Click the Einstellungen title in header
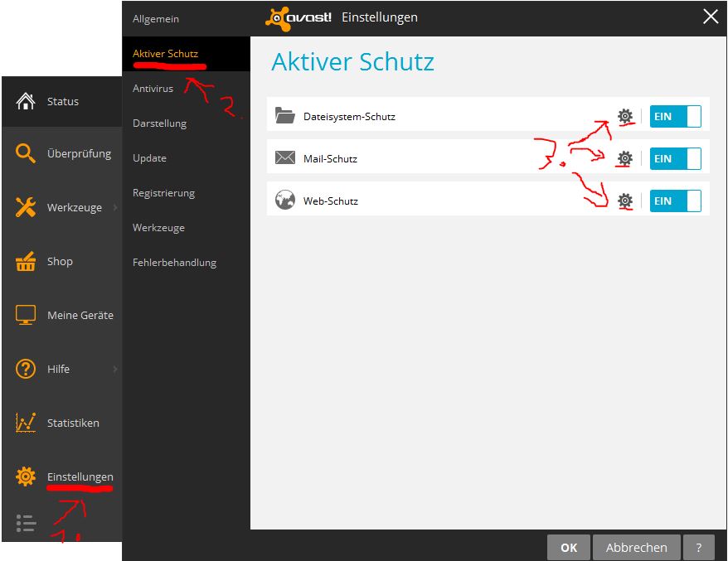Image resolution: width=728 pixels, height=561 pixels. pos(379,17)
